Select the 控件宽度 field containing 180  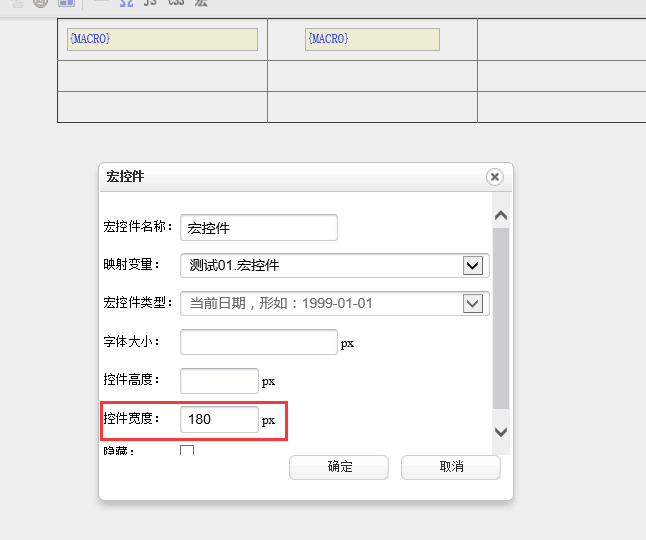tap(219, 420)
